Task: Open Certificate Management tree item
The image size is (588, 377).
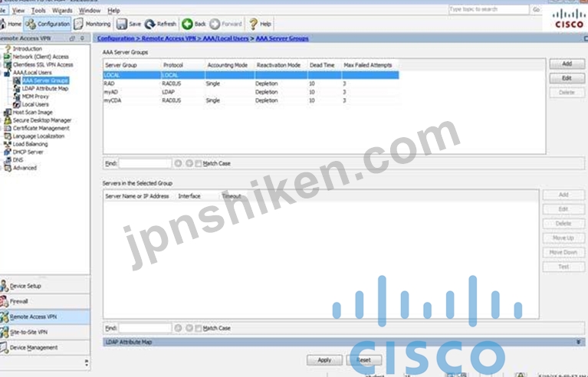Action: [x=41, y=128]
